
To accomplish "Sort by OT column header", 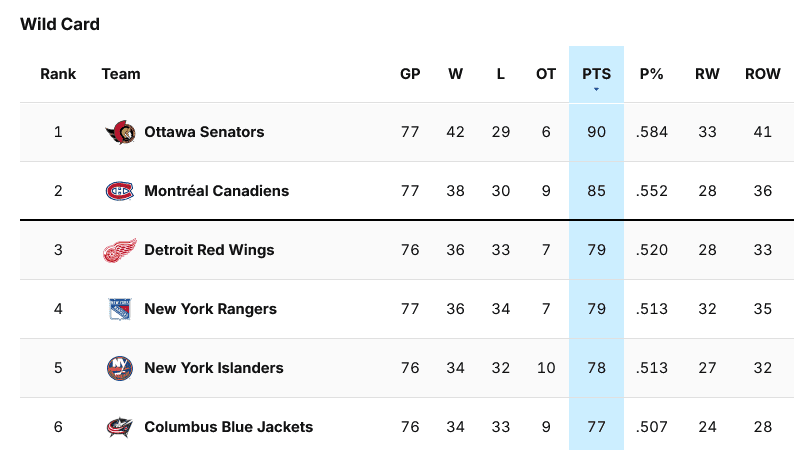I will pos(546,74).
